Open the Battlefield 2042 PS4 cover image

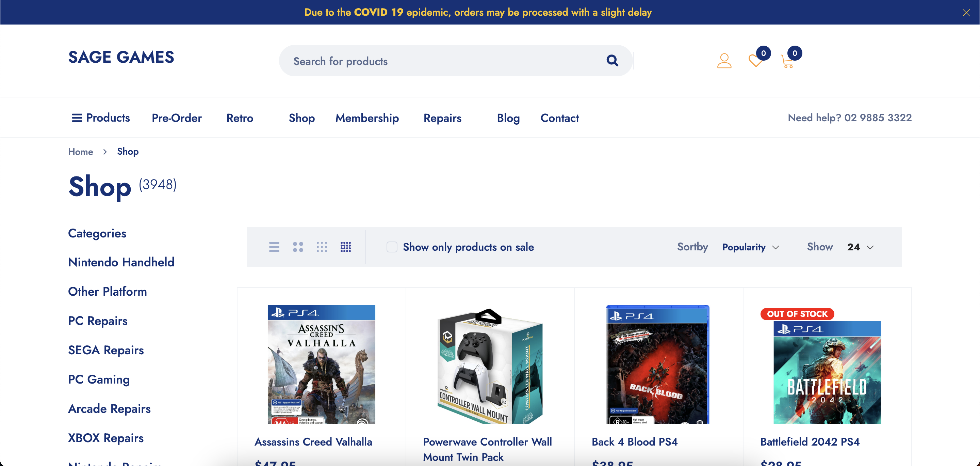tap(827, 372)
